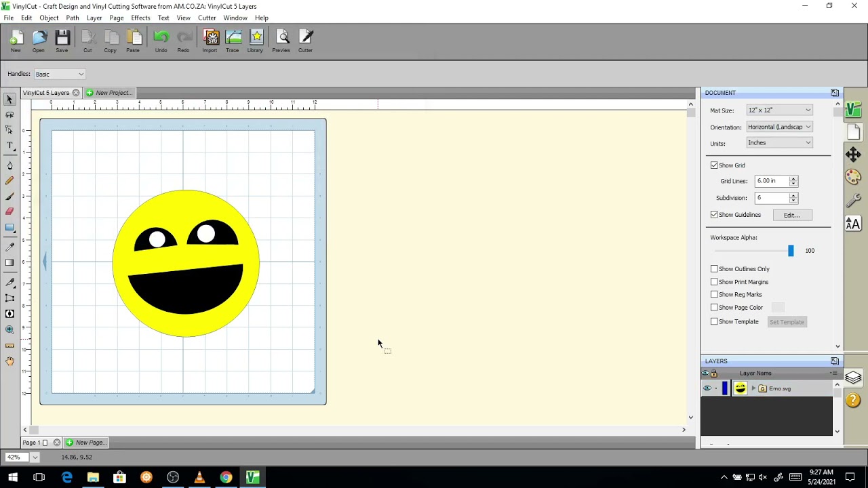Enable Show Template checkbox
Viewport: 868px width, 488px height.
714,322
